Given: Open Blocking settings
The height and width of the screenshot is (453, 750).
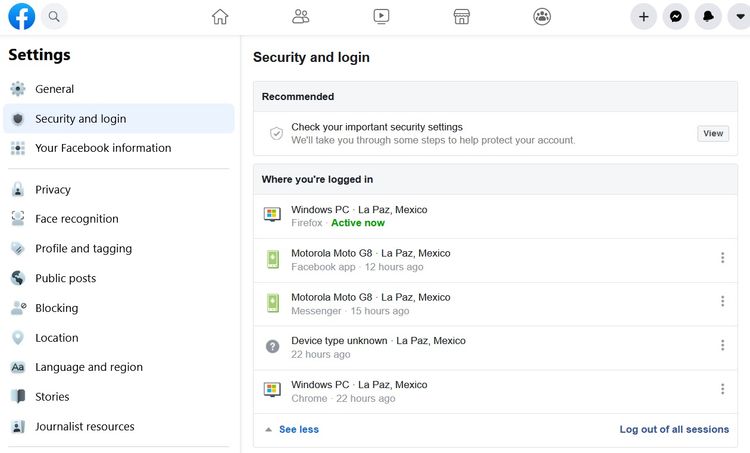Looking at the screenshot, I should click(119, 308).
